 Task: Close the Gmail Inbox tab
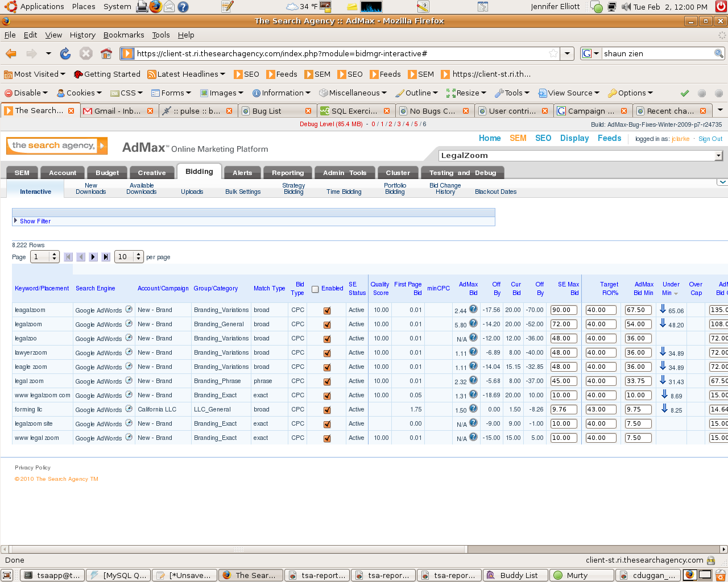pos(150,111)
